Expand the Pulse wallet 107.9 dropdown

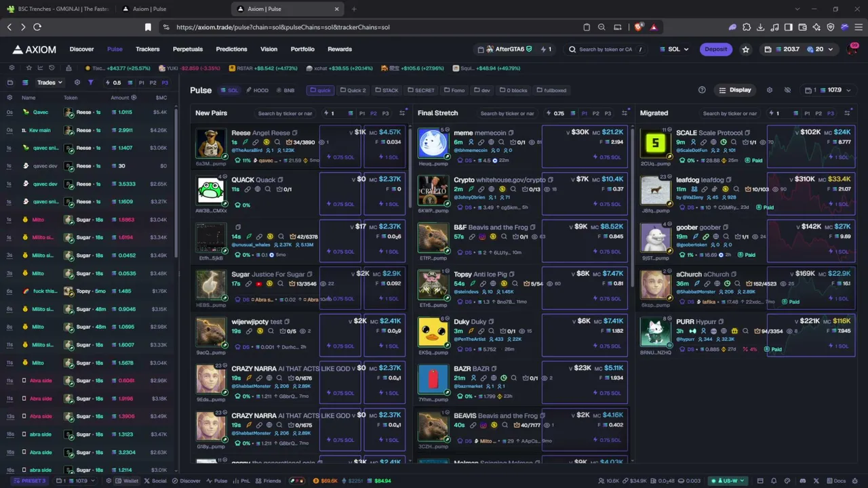click(828, 90)
